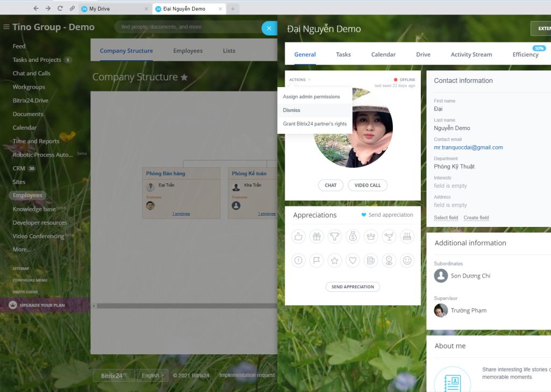This screenshot has width=551, height=392.
Task: Choose Grant Bitrix24 partner's rights
Action: (315, 124)
